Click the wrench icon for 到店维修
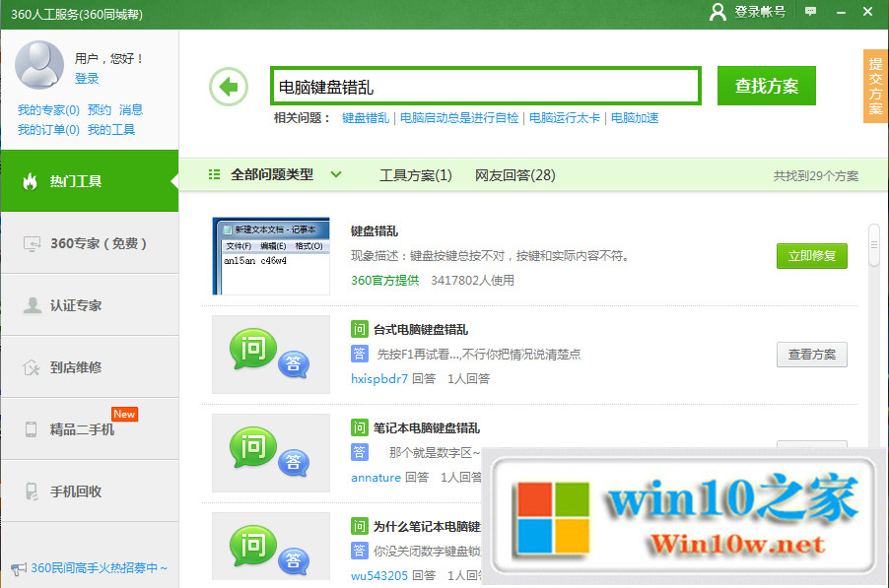 pos(32,367)
